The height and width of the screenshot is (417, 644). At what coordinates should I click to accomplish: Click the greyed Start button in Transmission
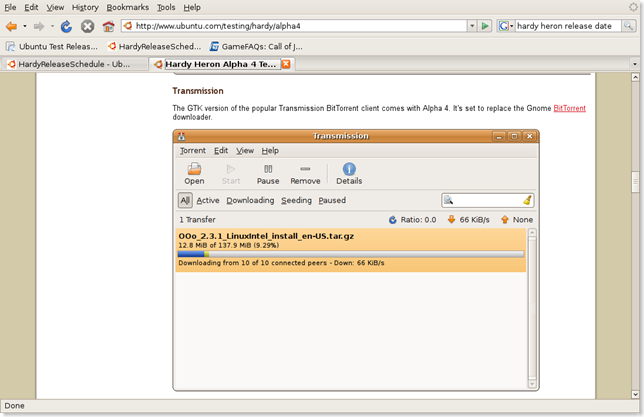click(231, 174)
